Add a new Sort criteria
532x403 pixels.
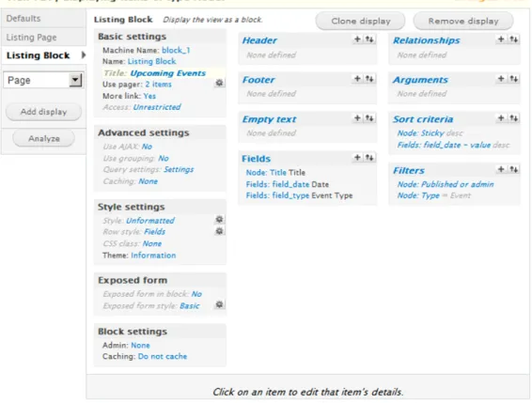(501, 118)
